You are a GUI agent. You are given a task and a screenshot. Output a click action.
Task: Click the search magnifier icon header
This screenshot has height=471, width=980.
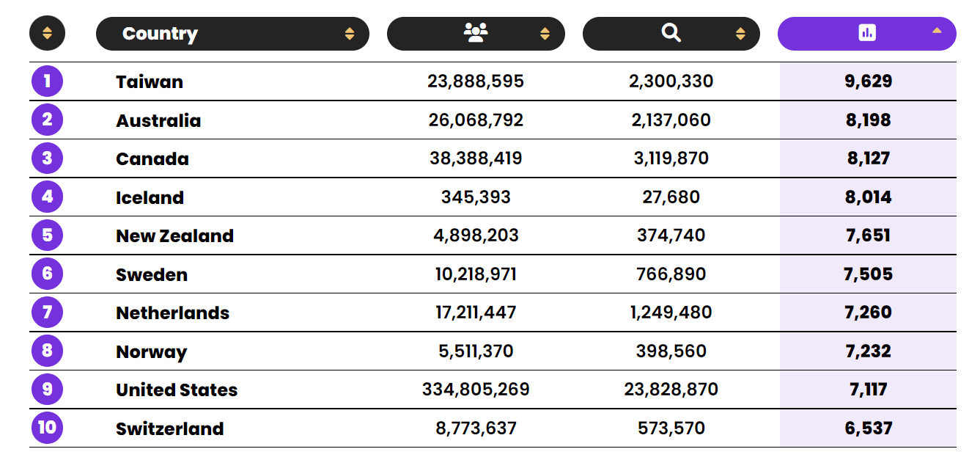(671, 33)
